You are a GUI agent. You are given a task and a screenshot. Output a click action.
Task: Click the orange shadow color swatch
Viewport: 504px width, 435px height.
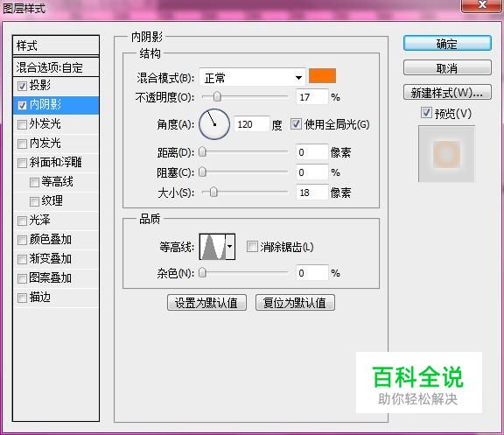tap(322, 76)
